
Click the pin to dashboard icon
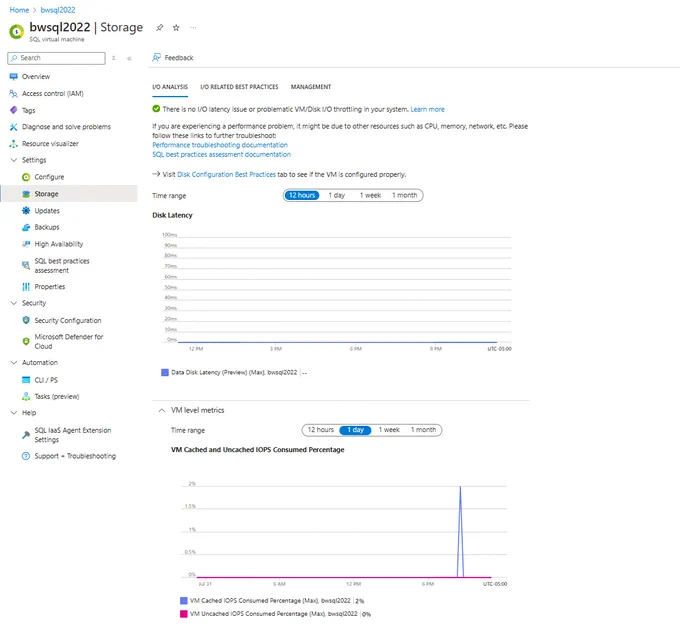tap(160, 28)
